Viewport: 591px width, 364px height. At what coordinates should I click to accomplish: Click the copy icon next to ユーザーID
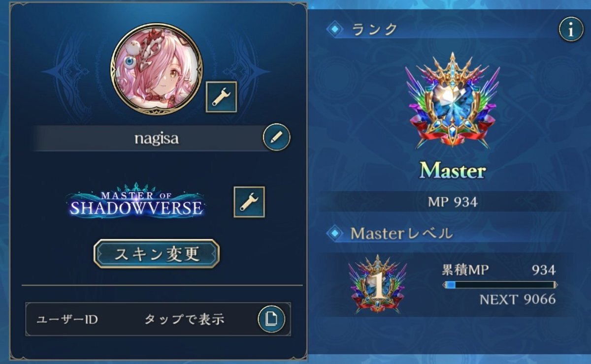[x=271, y=319]
